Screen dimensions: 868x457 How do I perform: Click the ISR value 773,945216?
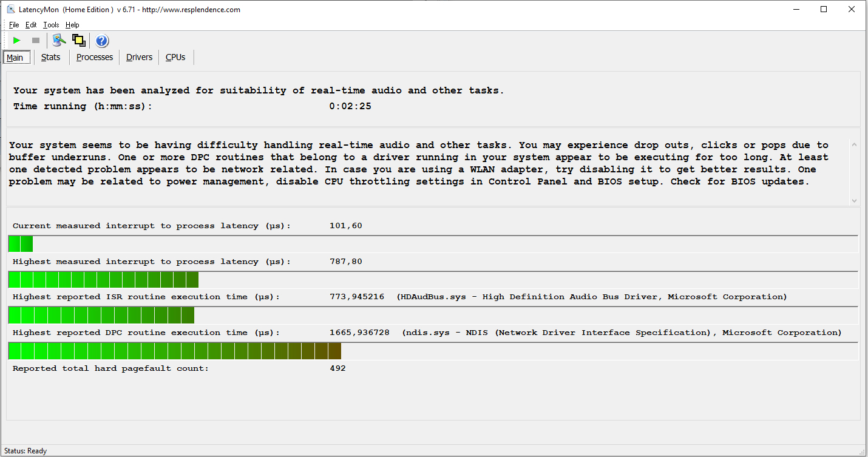pos(357,297)
